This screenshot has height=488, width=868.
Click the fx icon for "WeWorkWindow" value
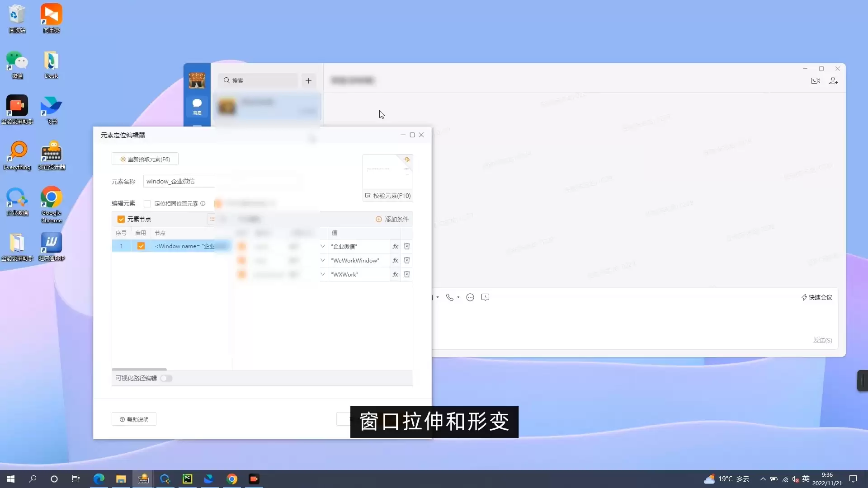click(x=395, y=260)
